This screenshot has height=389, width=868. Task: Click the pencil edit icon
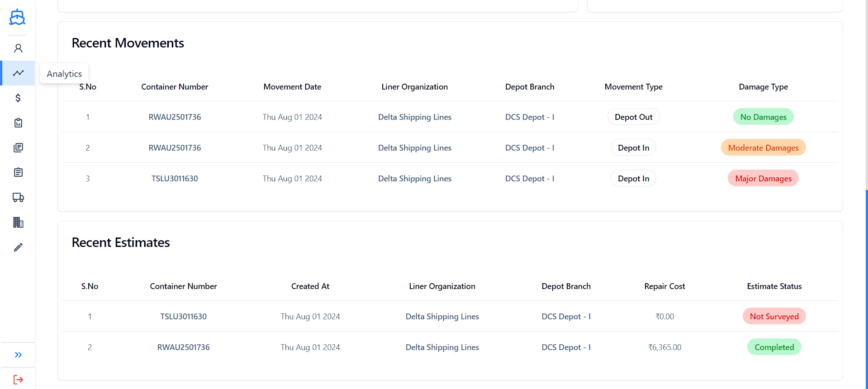[x=18, y=247]
